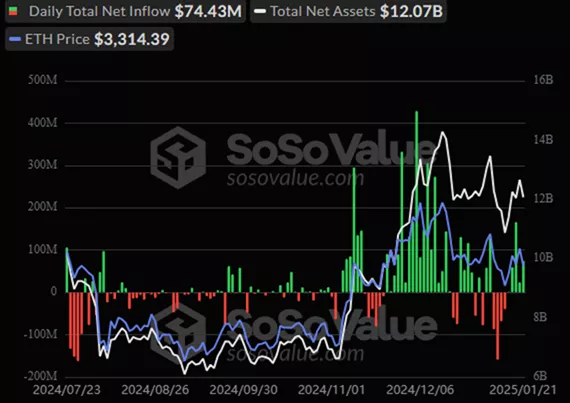Click the 16B right axis label
Image resolution: width=570 pixels, height=403 pixels.
pyautogui.click(x=543, y=80)
